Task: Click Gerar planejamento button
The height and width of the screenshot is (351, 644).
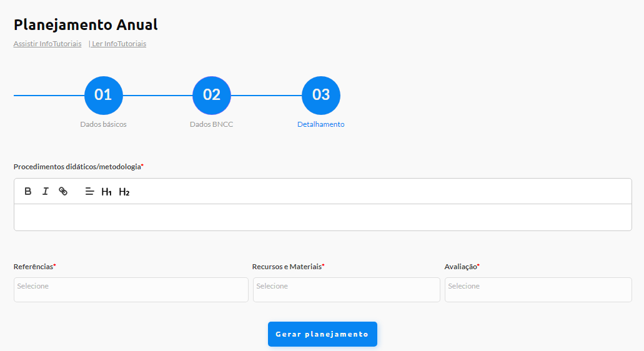Action: 322,334
